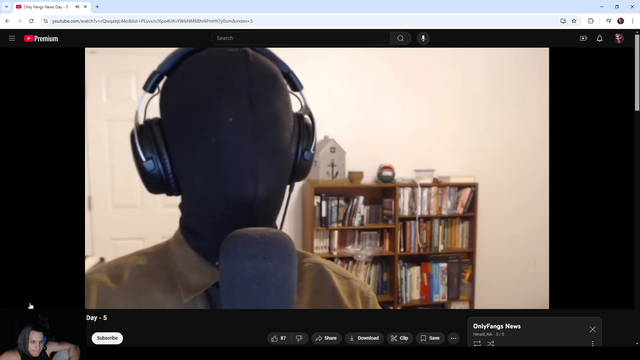Reload the page

point(31,21)
